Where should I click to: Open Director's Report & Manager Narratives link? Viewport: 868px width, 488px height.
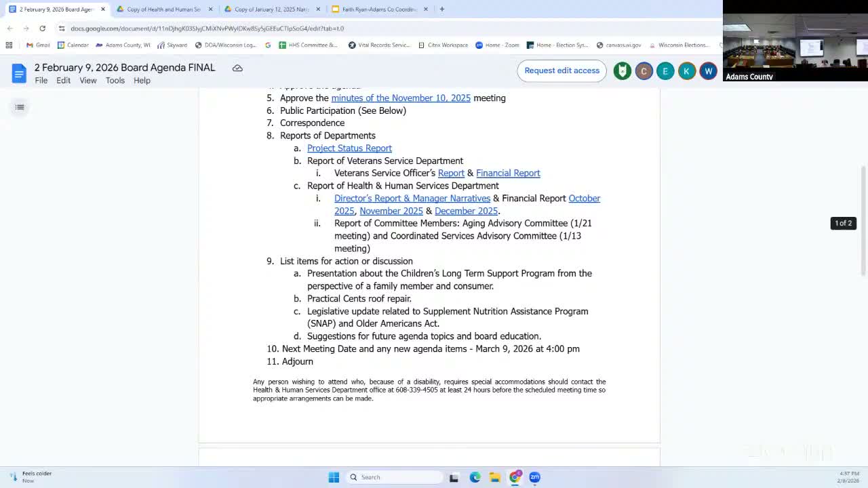(412, 199)
